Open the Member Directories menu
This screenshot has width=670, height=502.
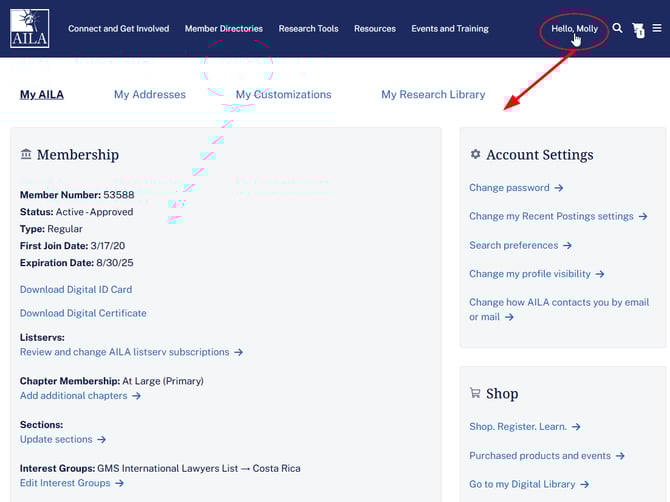pos(224,29)
